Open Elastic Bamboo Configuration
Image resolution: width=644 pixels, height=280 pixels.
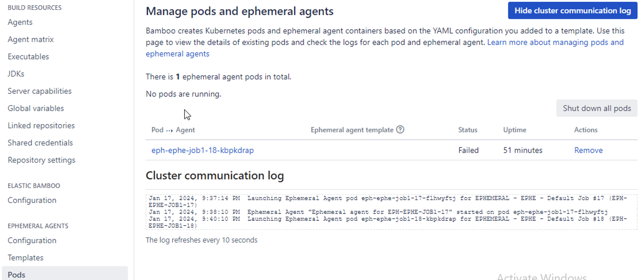32,200
